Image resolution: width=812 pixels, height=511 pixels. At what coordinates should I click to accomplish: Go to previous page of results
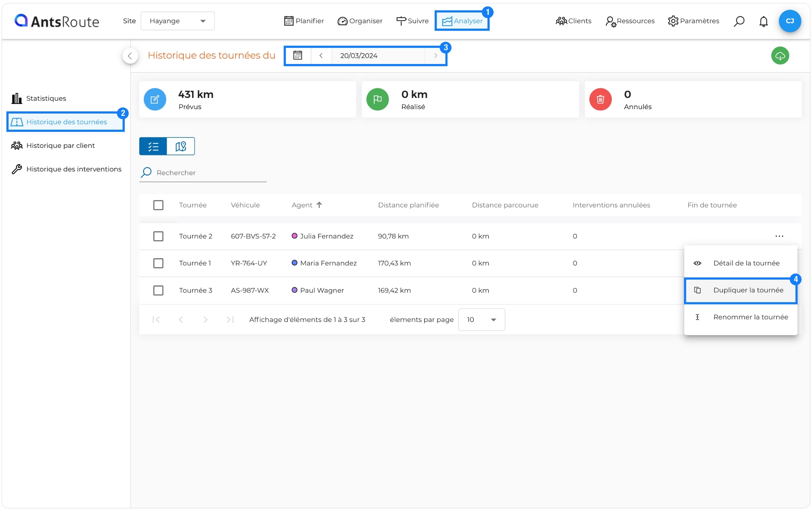(181, 319)
